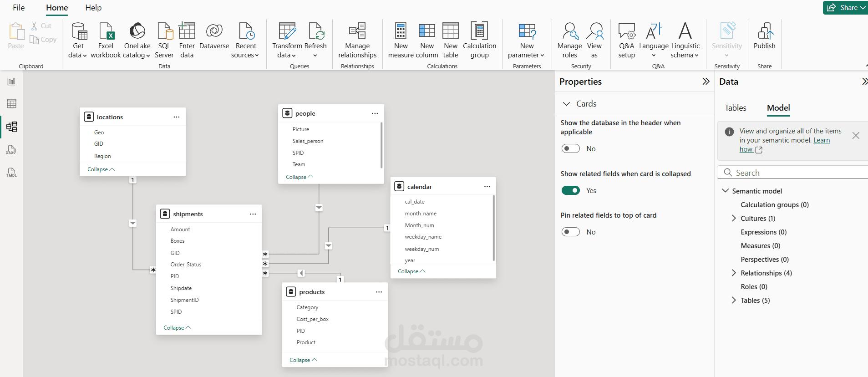The width and height of the screenshot is (868, 377).
Task: Collapse the calendar table card
Action: click(411, 271)
